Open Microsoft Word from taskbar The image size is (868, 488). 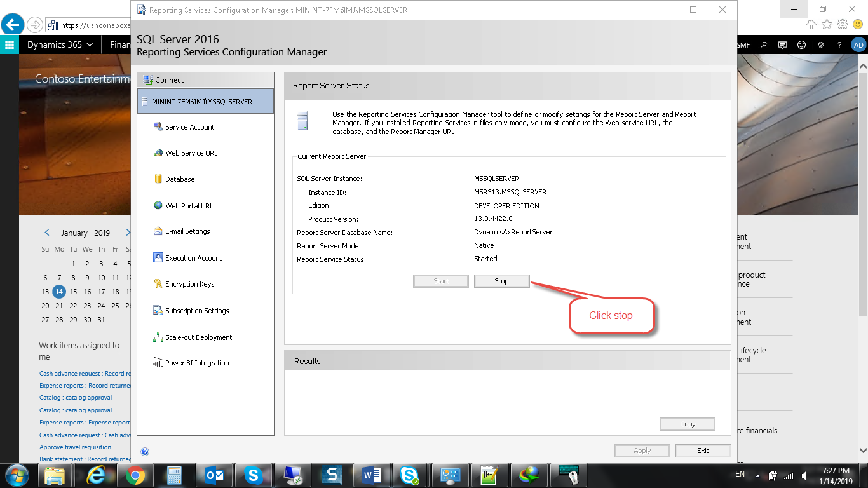[x=371, y=475]
